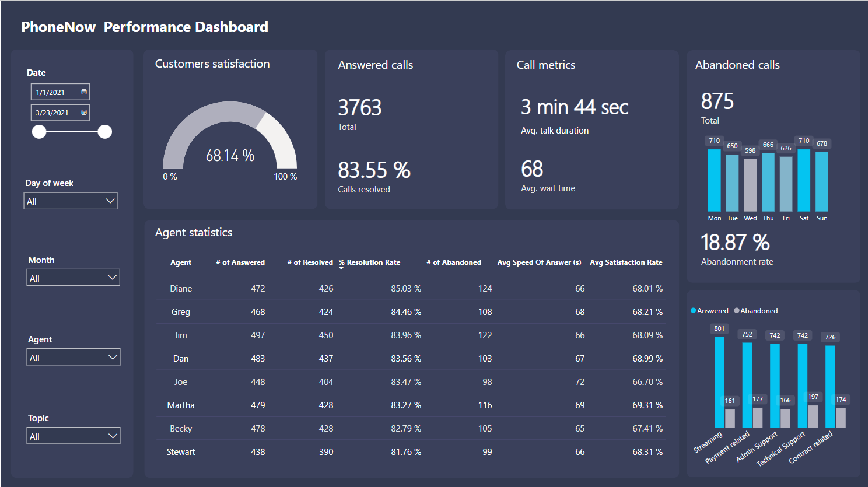The image size is (868, 487).
Task: Click the Abandoned legend item
Action: (x=756, y=311)
